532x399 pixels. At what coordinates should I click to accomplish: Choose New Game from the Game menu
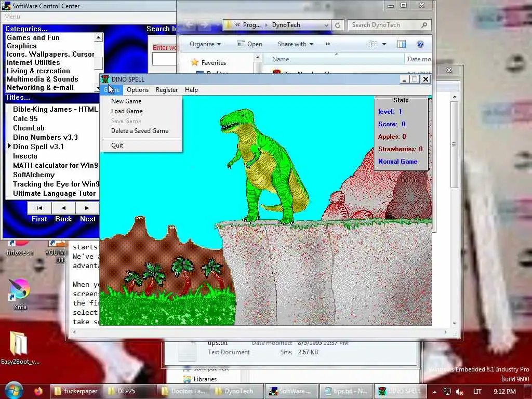point(126,101)
